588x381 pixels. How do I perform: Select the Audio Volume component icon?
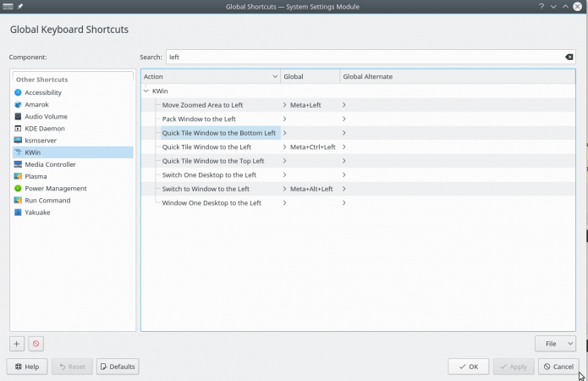pos(18,116)
